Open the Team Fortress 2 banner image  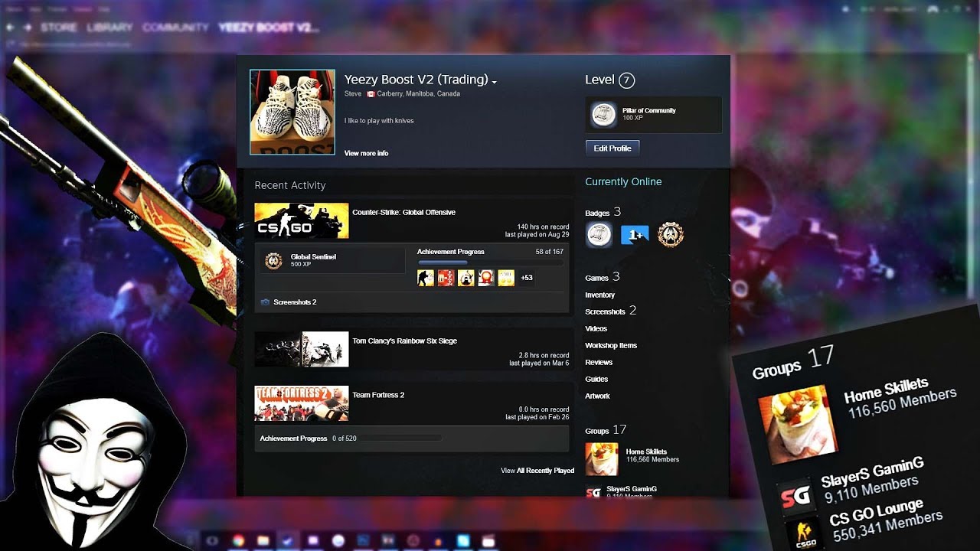302,403
